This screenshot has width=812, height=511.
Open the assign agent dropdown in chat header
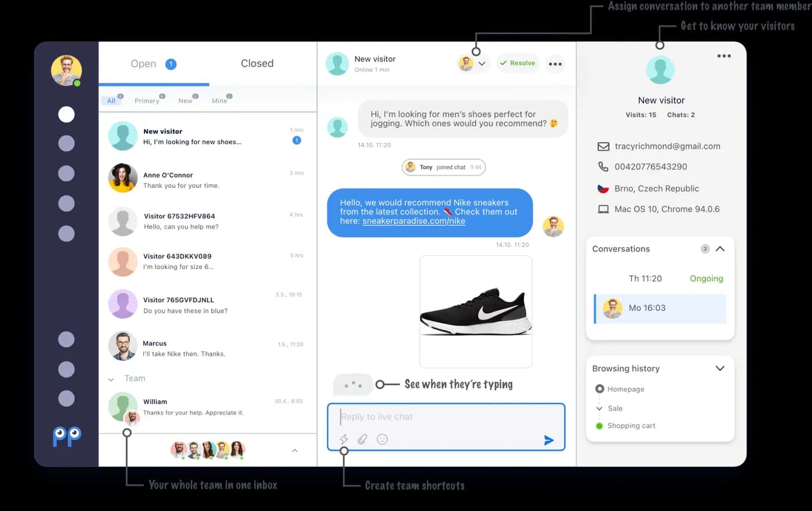point(474,64)
